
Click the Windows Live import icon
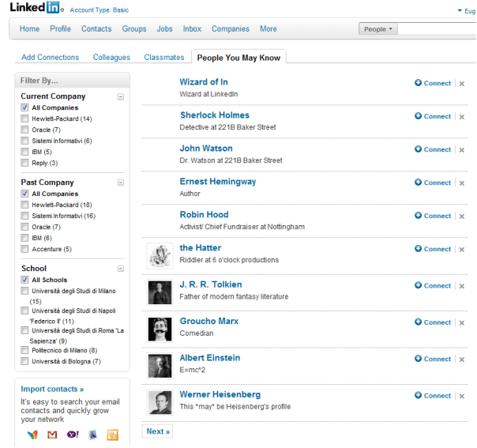pyautogui.click(x=32, y=435)
